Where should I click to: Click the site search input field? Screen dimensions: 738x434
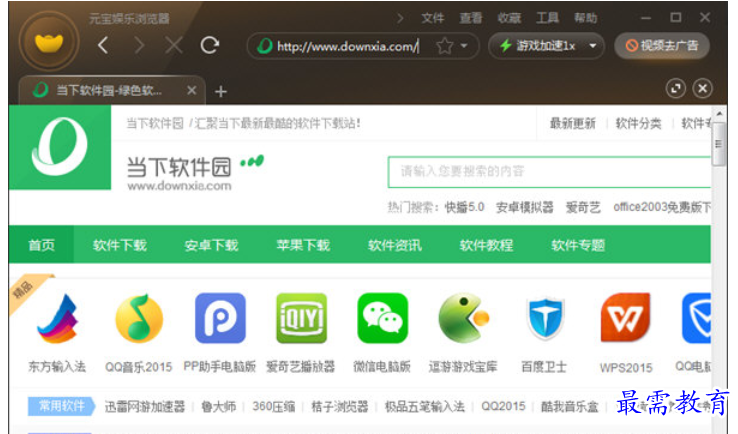click(548, 172)
